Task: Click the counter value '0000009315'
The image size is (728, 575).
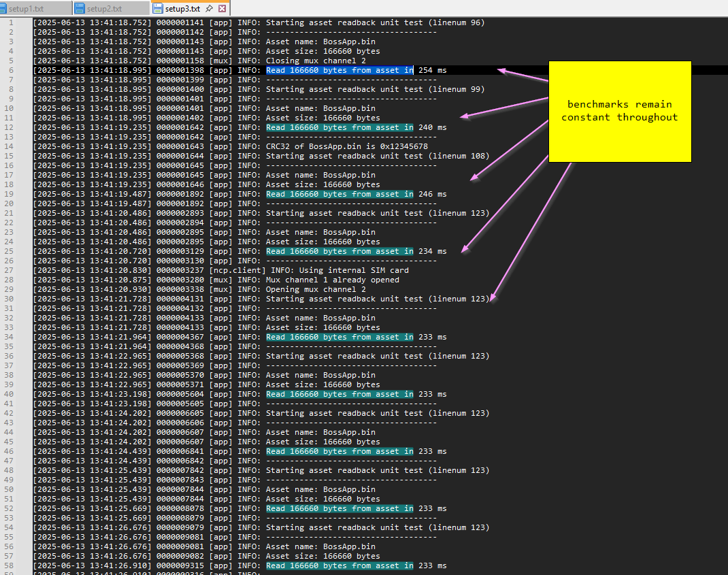Action: point(180,565)
